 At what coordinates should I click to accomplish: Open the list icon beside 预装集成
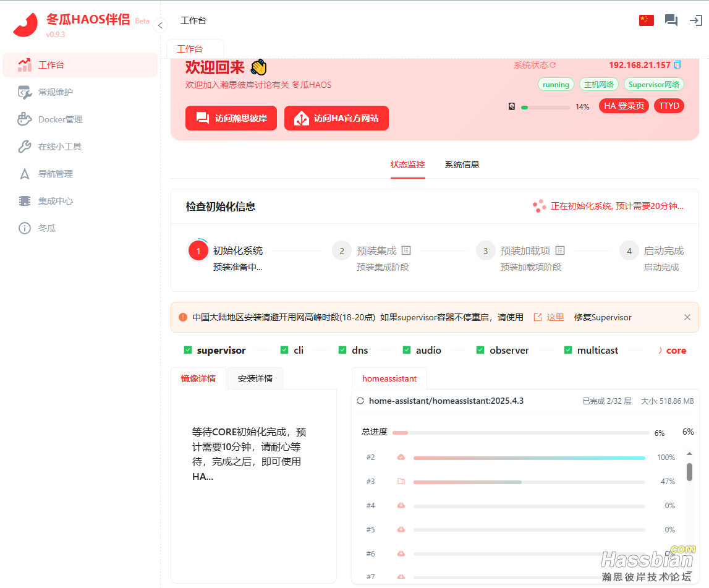406,250
